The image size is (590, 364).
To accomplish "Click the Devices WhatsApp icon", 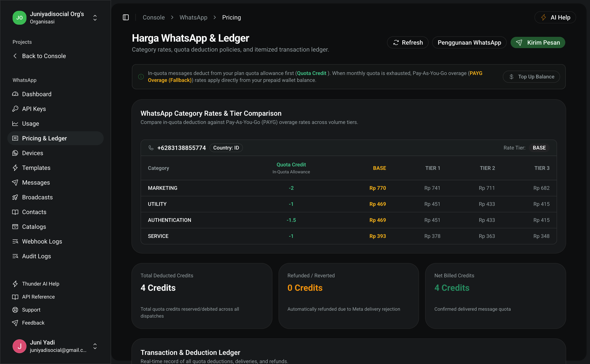I will pyautogui.click(x=15, y=153).
